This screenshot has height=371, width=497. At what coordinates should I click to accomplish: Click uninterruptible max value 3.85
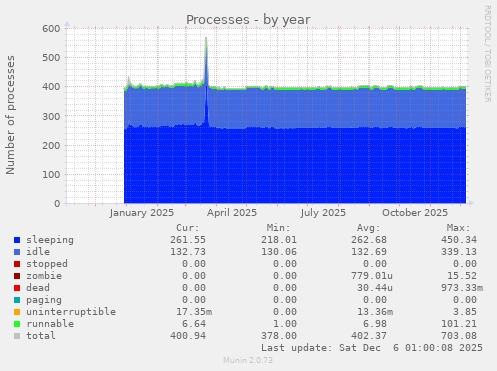[465, 312]
